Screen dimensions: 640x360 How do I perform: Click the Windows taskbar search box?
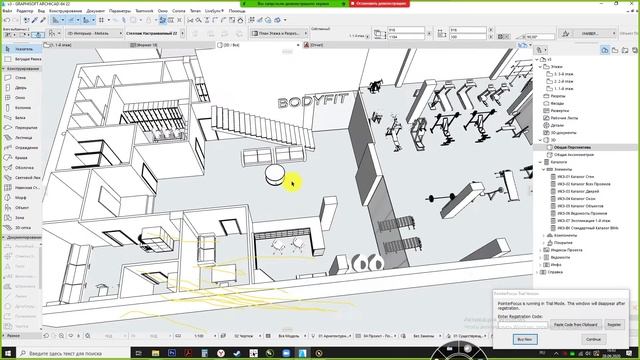tap(73, 353)
